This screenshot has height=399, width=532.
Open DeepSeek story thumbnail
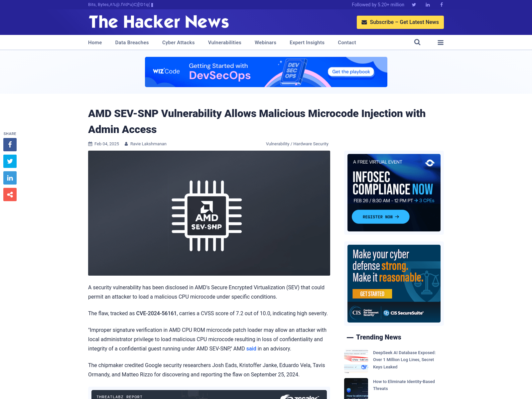[x=356, y=361]
